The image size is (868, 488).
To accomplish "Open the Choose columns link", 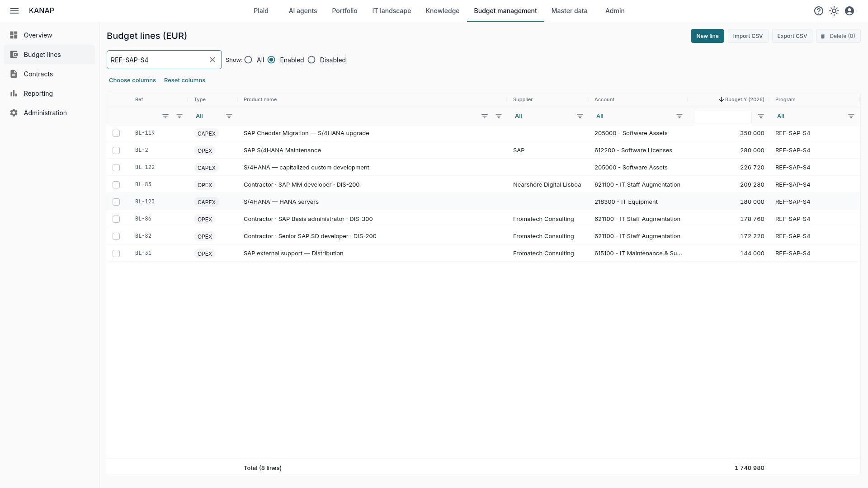I will (x=132, y=80).
